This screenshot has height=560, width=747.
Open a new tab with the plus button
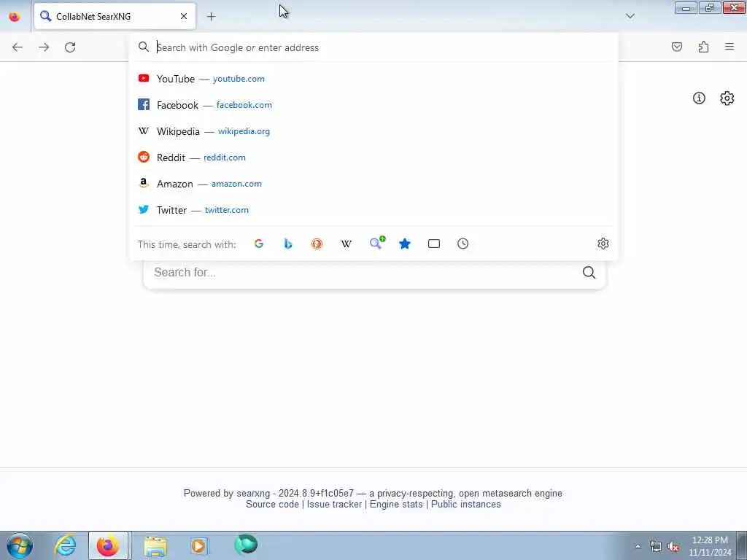[211, 17]
